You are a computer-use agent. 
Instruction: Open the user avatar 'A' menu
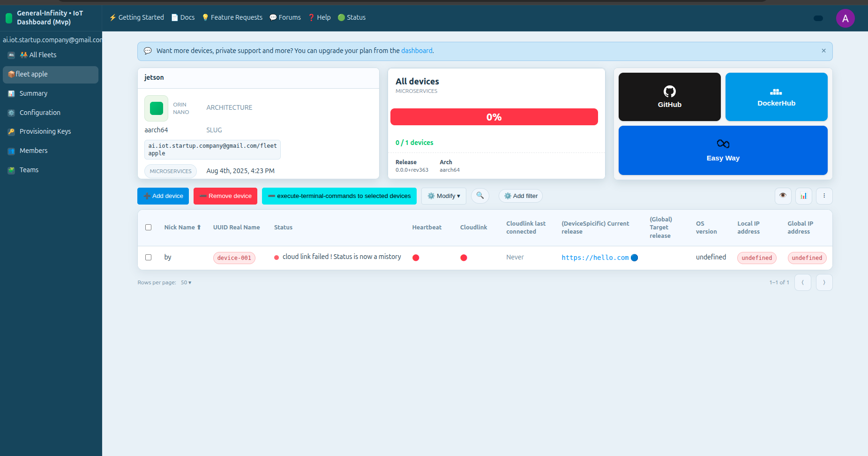845,18
